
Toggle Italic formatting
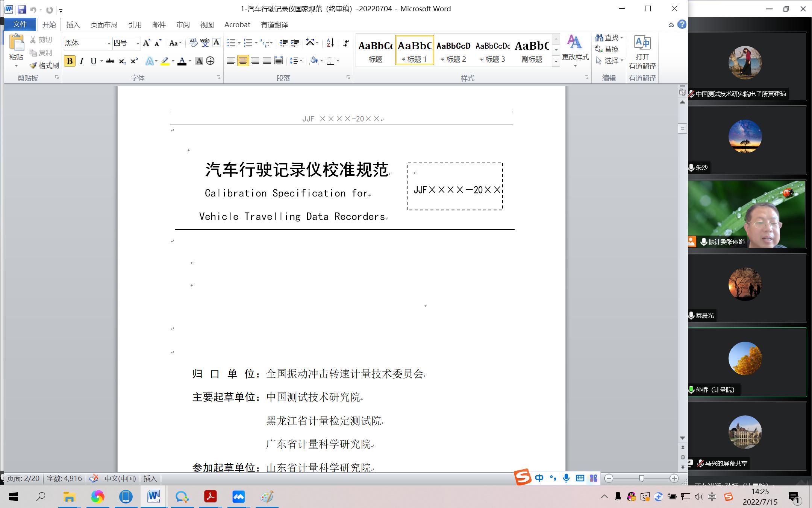82,61
